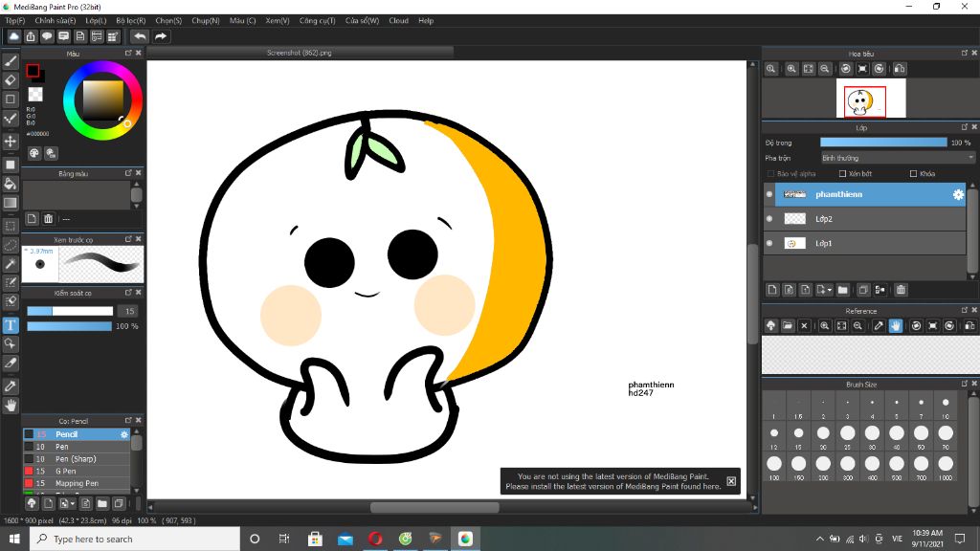Delete layer with the Layers trash icon
Image resolution: width=980 pixels, height=551 pixels.
pos(901,290)
